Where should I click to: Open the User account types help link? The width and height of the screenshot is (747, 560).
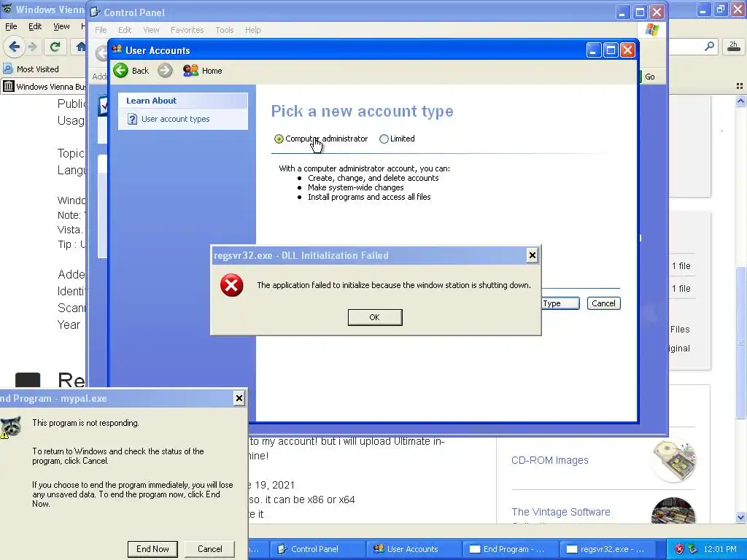coord(175,119)
